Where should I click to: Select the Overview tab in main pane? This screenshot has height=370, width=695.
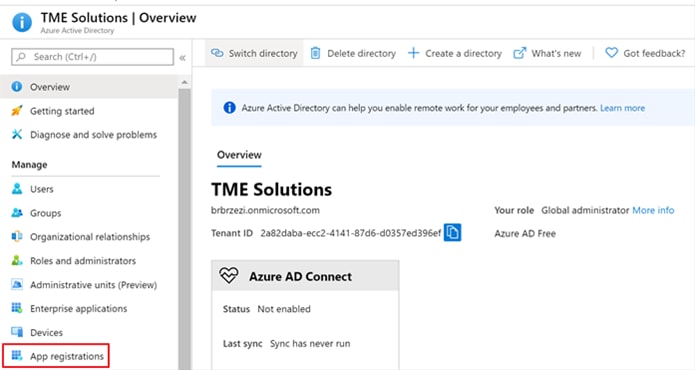[239, 155]
